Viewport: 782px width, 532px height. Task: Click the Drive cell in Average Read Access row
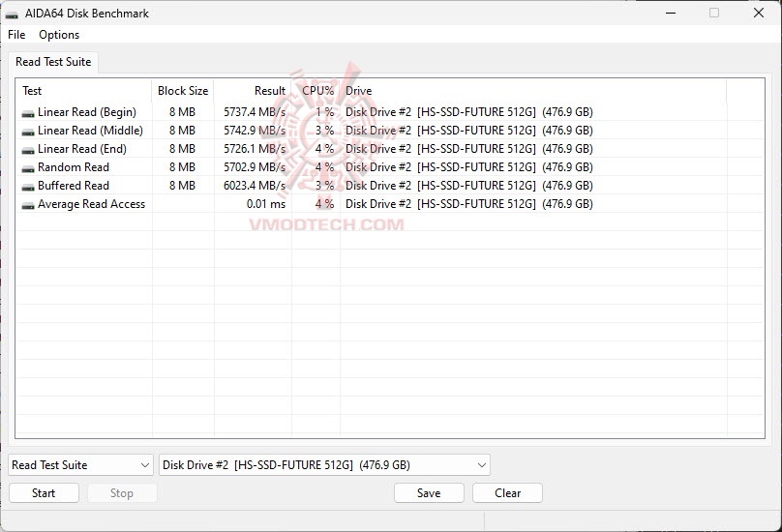tap(468, 204)
